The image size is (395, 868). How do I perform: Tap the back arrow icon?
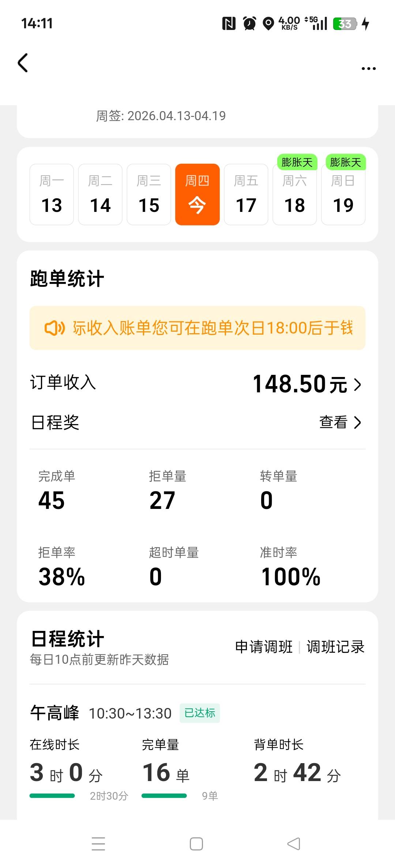(x=23, y=63)
